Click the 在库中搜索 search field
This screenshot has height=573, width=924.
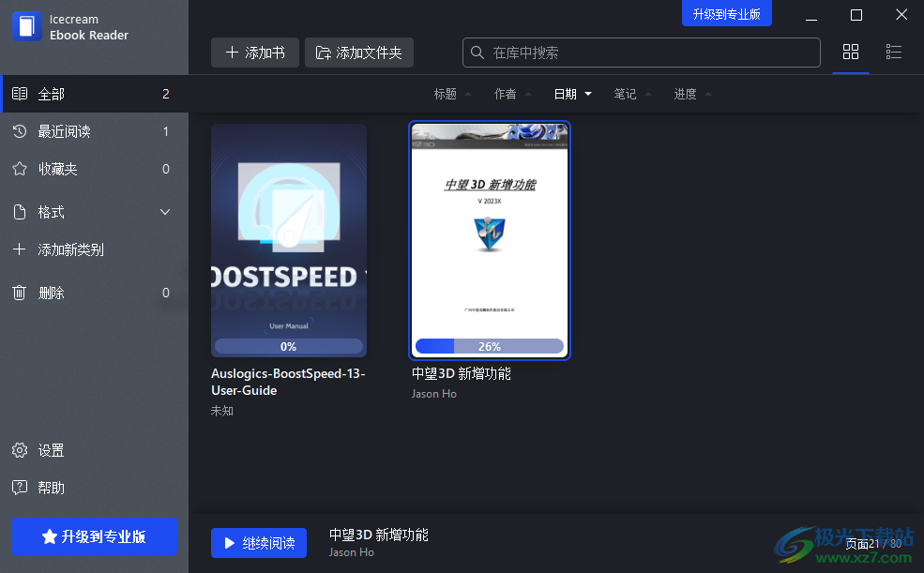pos(641,53)
